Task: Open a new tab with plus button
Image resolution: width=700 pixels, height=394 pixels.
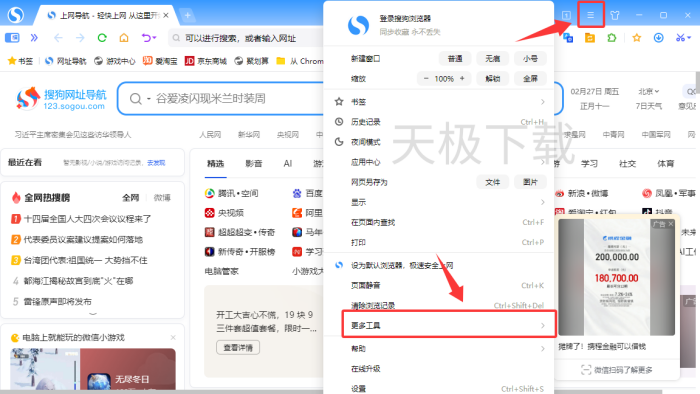Action: coord(188,16)
